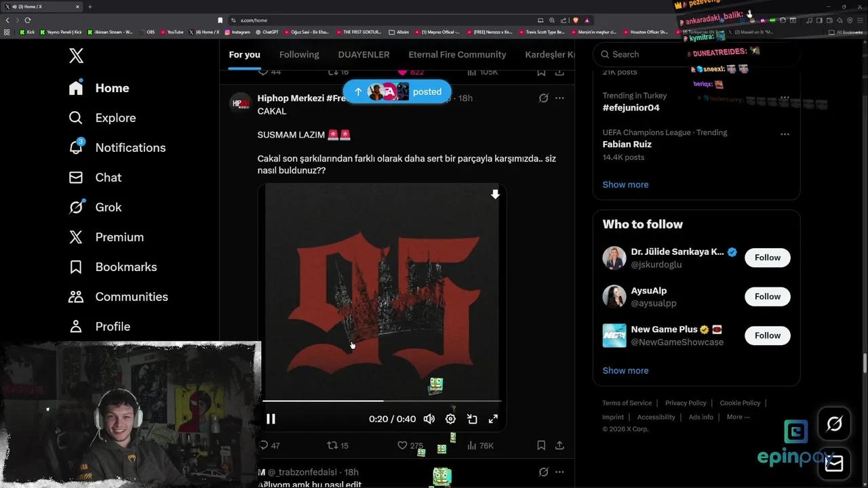Image resolution: width=868 pixels, height=488 pixels.
Task: Click Grok icon on Hiphop Merkezi post
Action: click(543, 98)
